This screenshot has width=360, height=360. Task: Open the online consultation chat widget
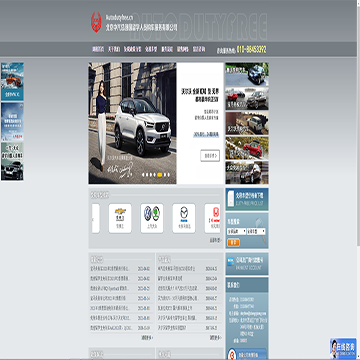(343, 349)
